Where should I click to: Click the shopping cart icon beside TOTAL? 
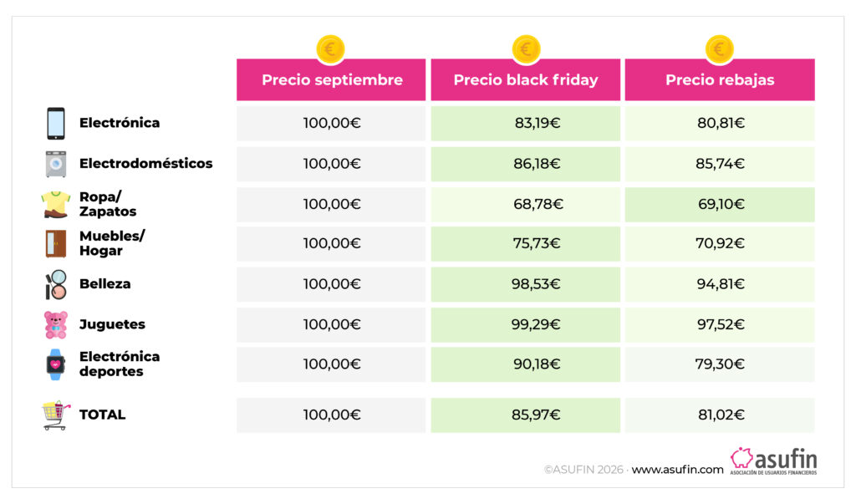(56, 415)
